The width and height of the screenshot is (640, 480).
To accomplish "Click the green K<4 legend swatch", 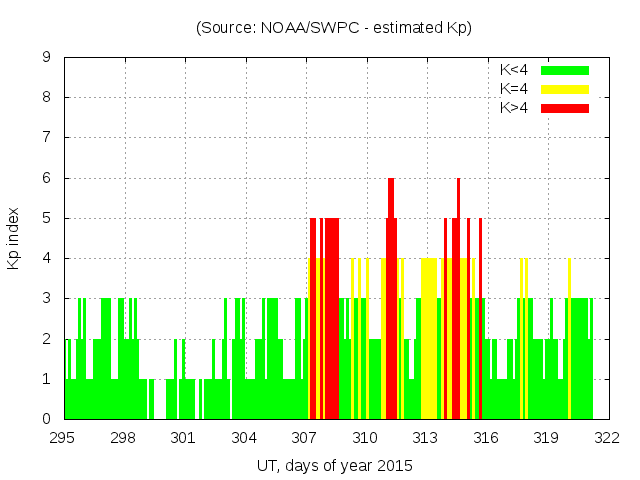I will coord(565,70).
